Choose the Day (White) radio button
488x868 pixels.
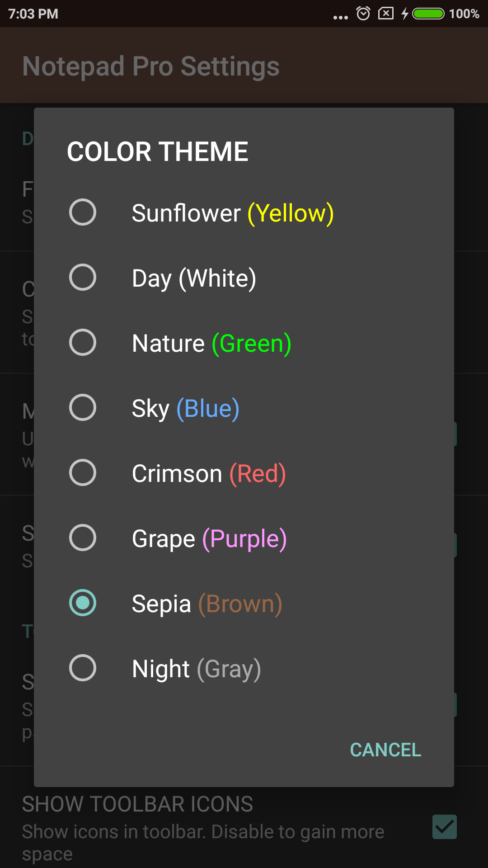click(x=83, y=277)
